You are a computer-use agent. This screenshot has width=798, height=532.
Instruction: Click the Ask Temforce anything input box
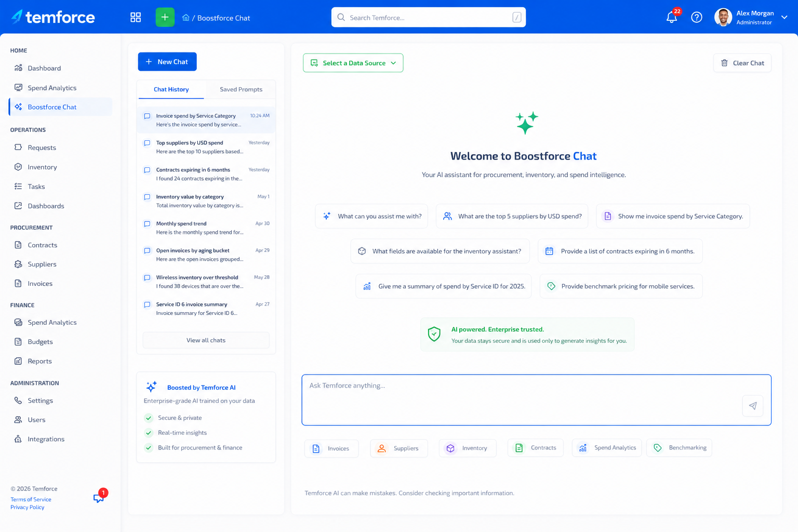(x=537, y=400)
